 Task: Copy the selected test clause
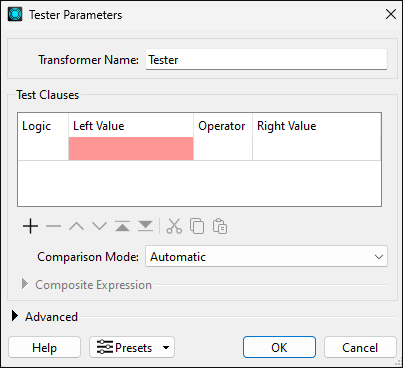click(197, 226)
